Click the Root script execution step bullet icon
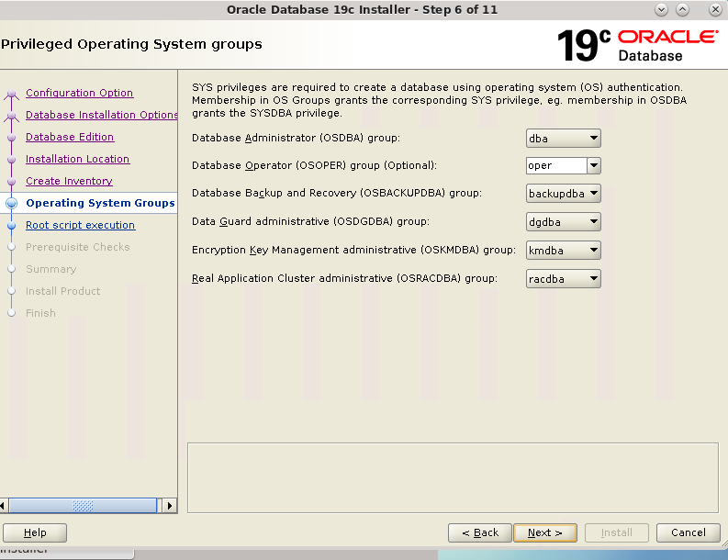 tap(12, 226)
